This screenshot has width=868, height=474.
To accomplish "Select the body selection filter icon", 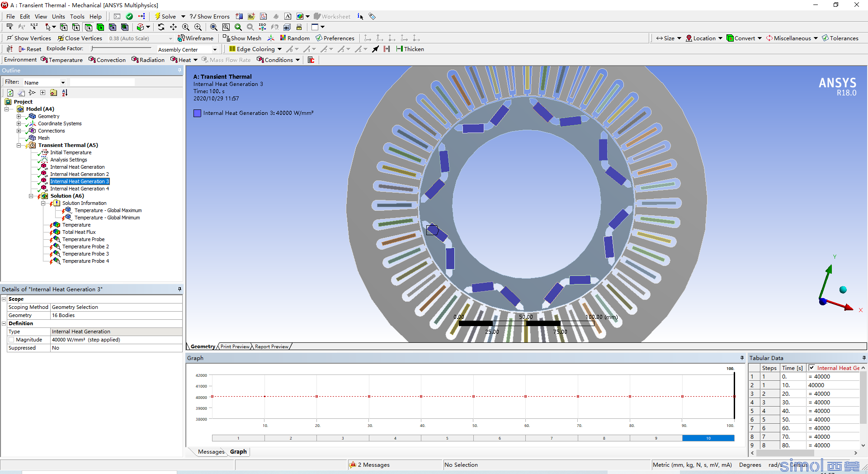I will pyautogui.click(x=100, y=27).
